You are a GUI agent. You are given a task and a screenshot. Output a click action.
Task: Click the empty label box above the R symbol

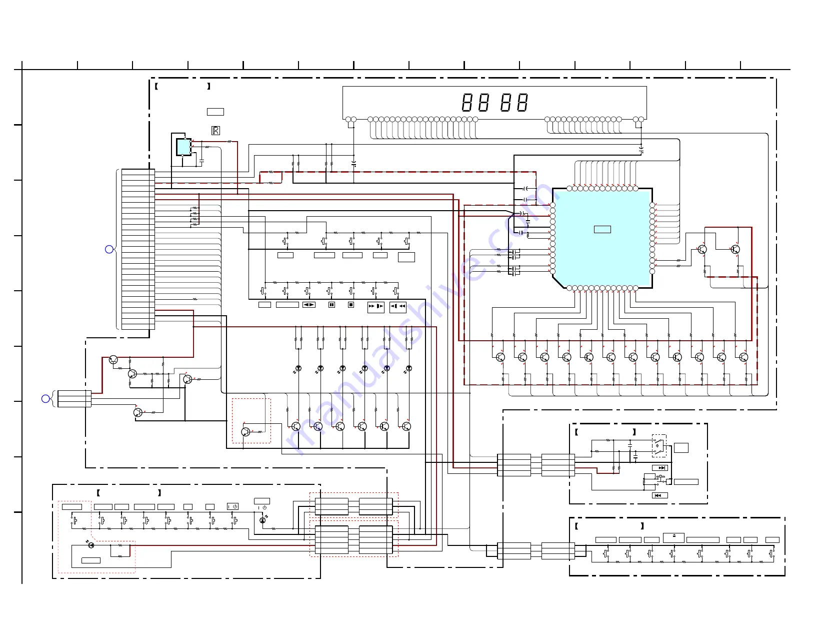click(215, 112)
